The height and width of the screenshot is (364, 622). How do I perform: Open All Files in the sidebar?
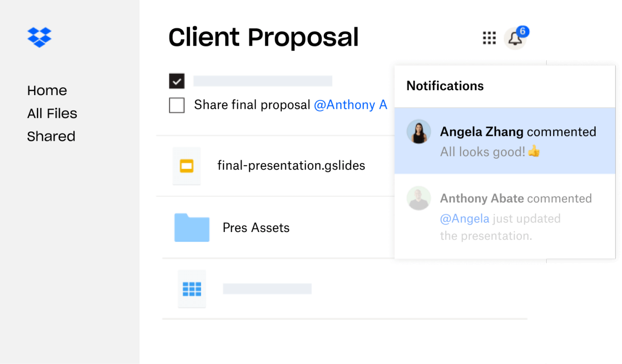pyautogui.click(x=52, y=114)
